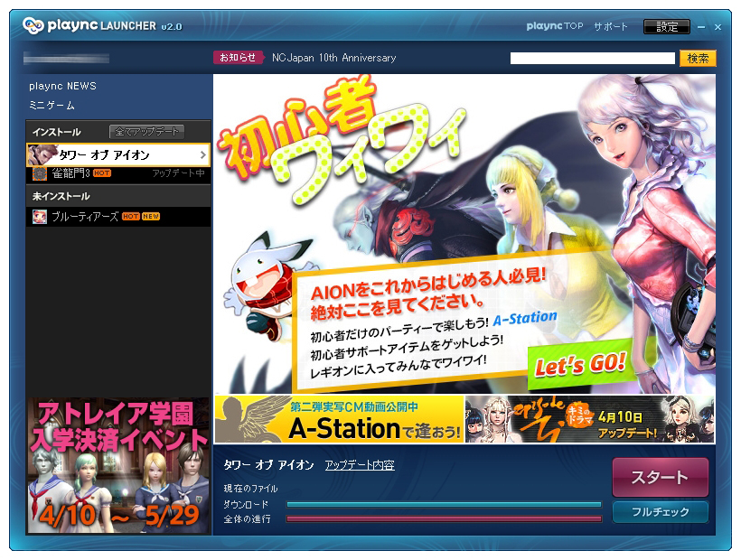
Task: Click the Let's GO! banner button
Action: coord(580,364)
